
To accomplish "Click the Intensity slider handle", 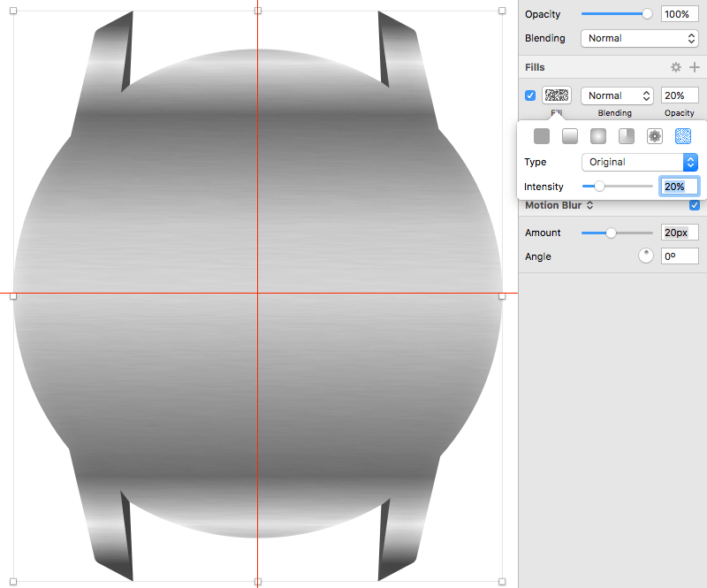I will click(599, 186).
